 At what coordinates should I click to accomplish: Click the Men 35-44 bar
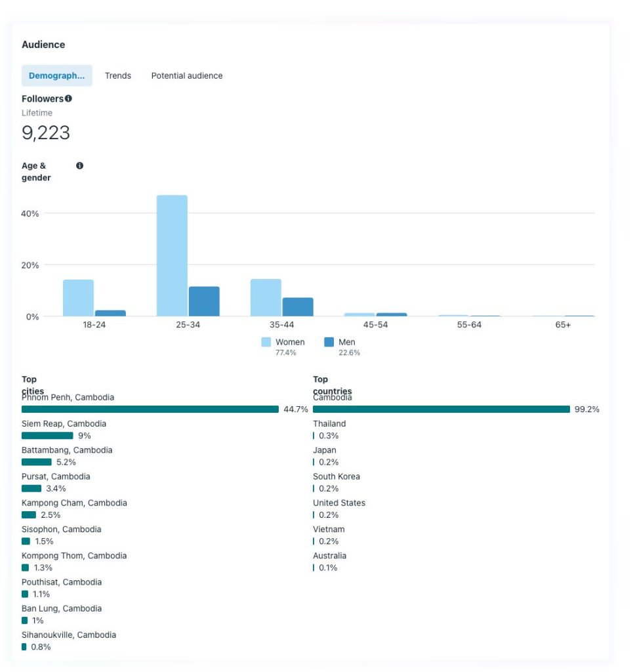pos(298,307)
